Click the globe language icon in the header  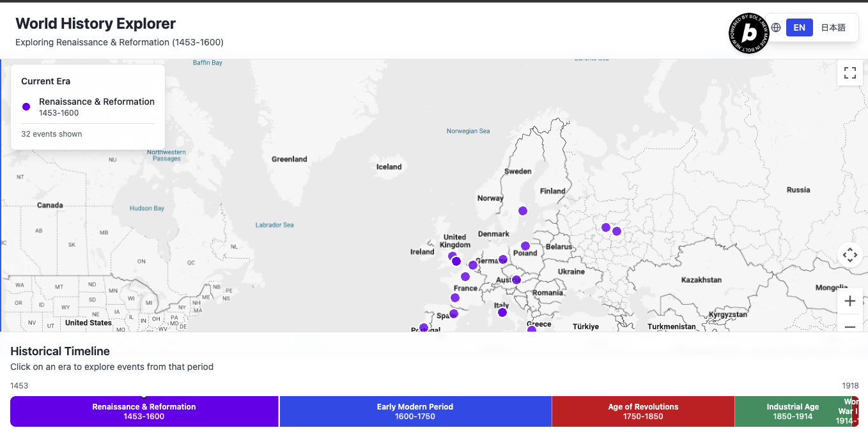click(775, 27)
